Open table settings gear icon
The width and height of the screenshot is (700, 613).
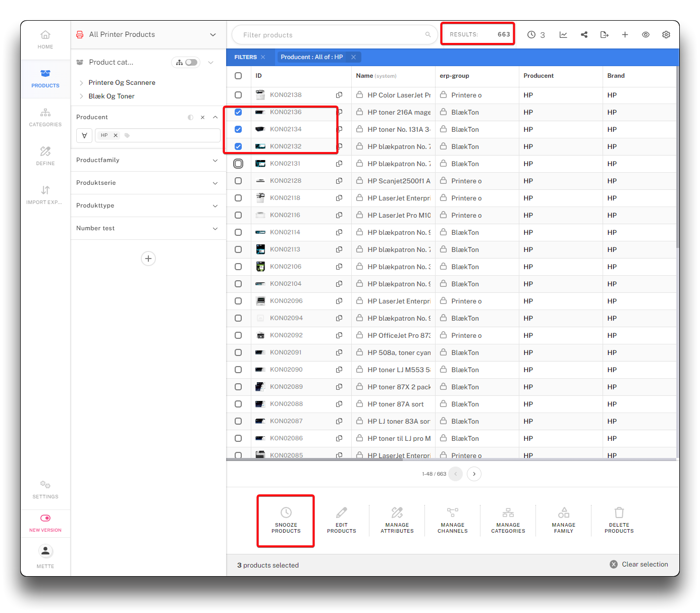[666, 35]
